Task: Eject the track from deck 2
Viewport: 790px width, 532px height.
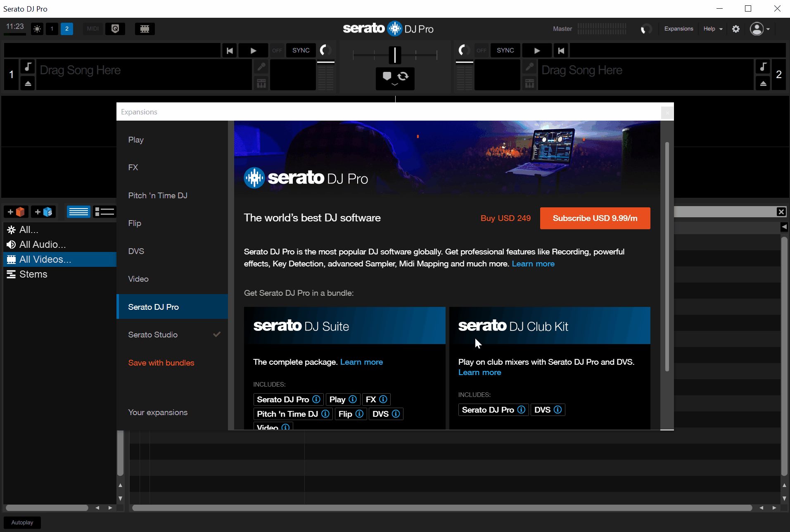Action: tap(763, 83)
